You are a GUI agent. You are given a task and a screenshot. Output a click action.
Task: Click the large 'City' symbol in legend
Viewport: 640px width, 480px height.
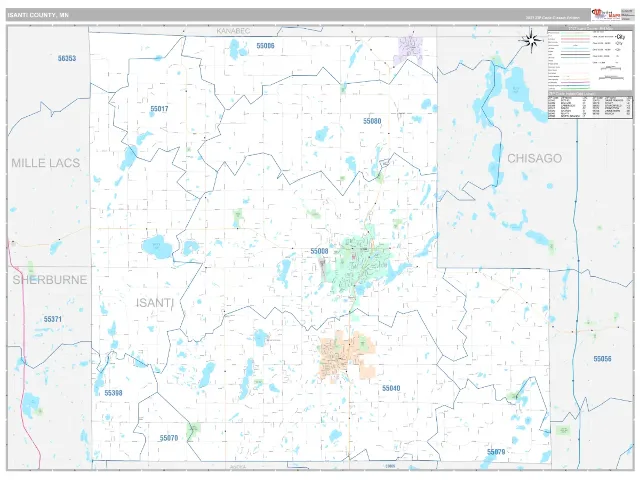(x=620, y=37)
